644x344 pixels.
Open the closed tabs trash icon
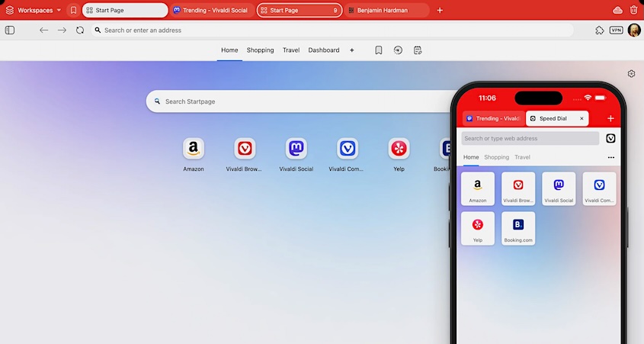point(634,10)
